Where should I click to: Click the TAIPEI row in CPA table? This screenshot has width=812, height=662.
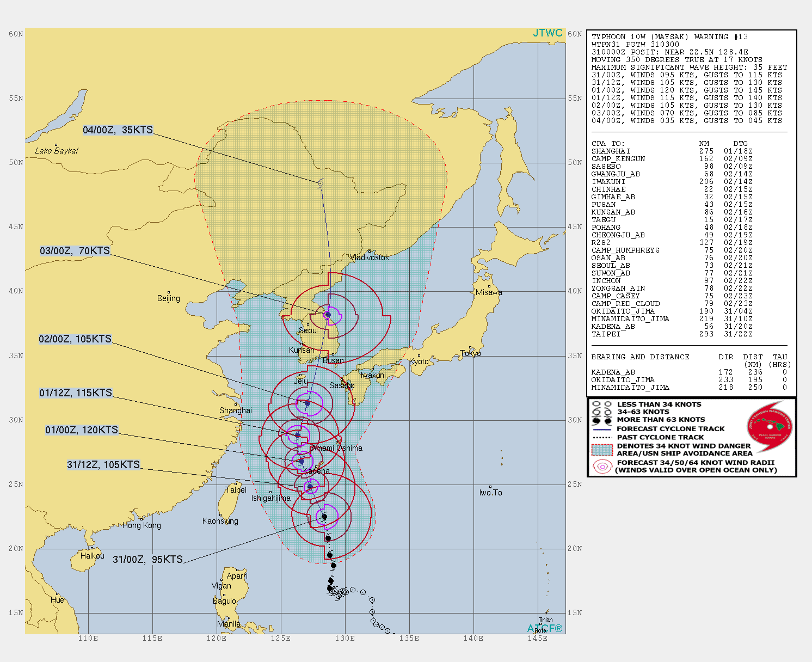tap(672, 334)
